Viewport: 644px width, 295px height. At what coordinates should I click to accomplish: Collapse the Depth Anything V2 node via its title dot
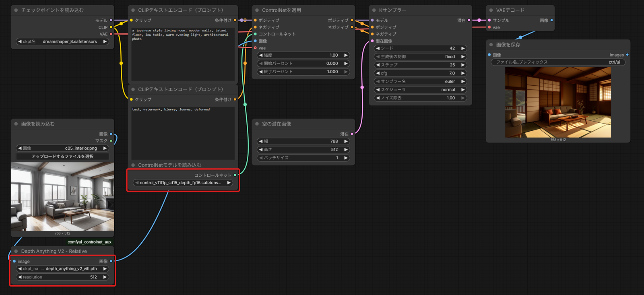(x=16, y=251)
